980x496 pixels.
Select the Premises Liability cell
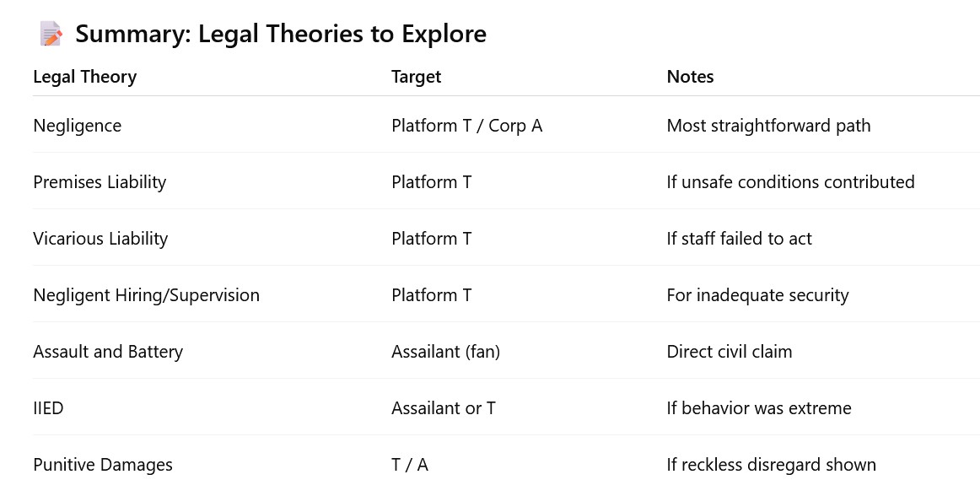(100, 182)
